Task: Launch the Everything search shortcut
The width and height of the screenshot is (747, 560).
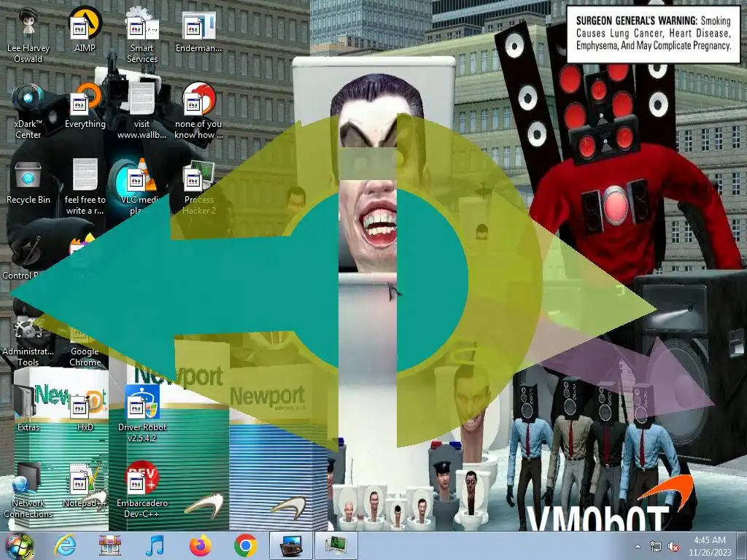Action: point(85,106)
